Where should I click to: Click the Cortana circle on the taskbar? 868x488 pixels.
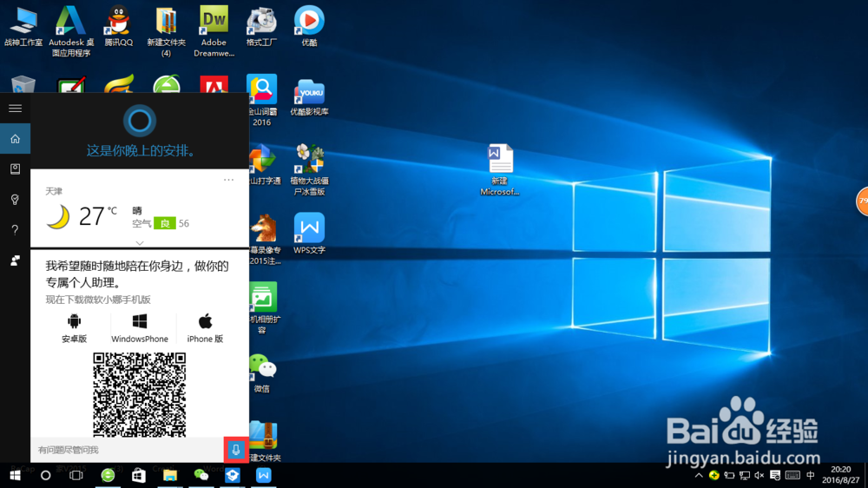click(x=46, y=475)
